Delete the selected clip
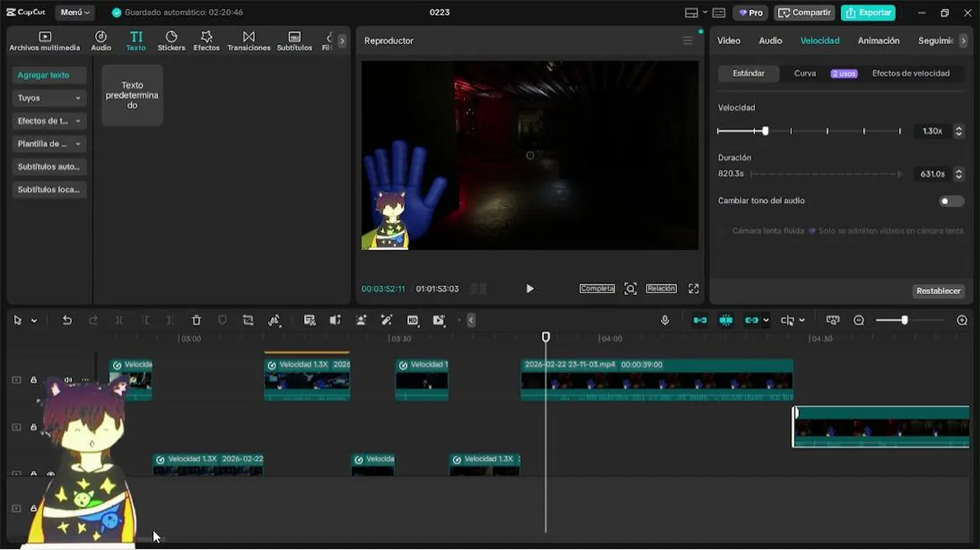Image resolution: width=980 pixels, height=550 pixels. pyautogui.click(x=196, y=320)
